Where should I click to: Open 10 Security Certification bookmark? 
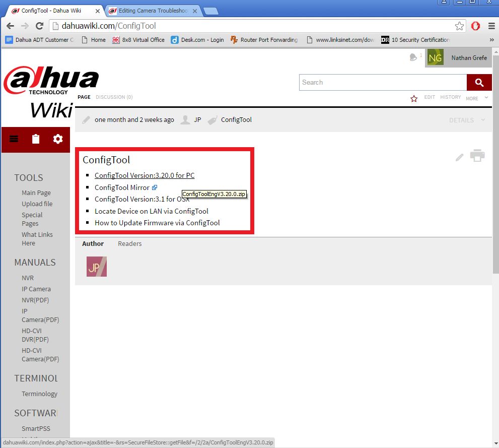(415, 40)
